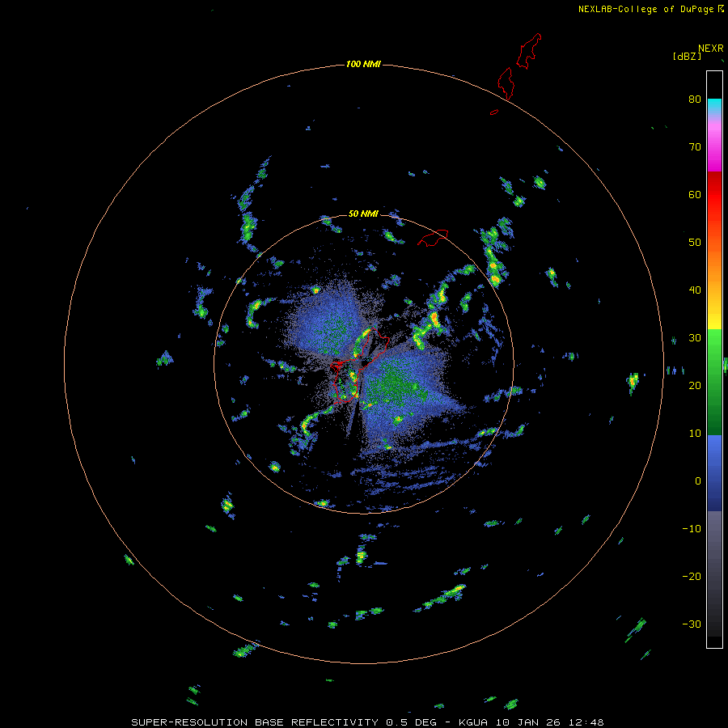Click the -30 value on the dBZ scale
Viewport: 728px width, 728px height.
click(692, 624)
